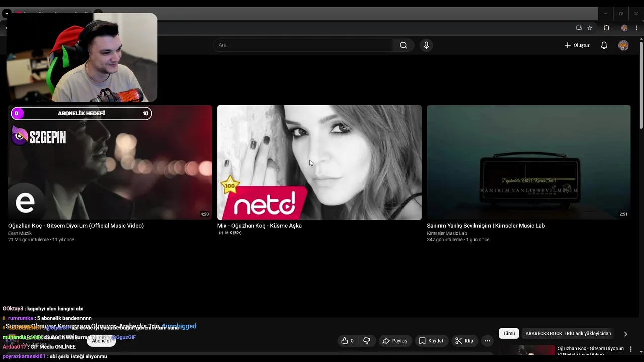This screenshot has height=362, width=644.
Task: Focus the Ara search field
Action: (x=303, y=45)
